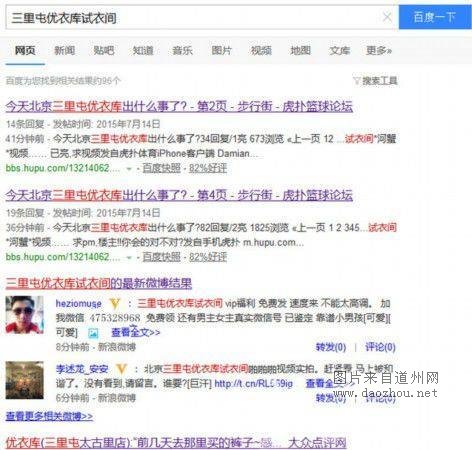Clear the search box with the X icon
The height and width of the screenshot is (450, 472).
pyautogui.click(x=387, y=17)
